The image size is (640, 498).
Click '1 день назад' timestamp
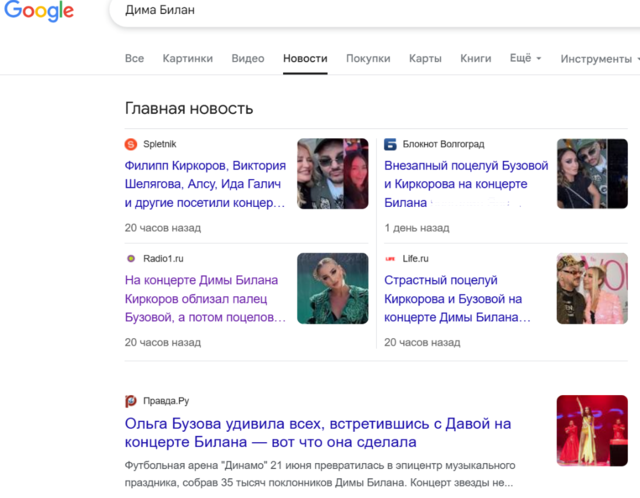tap(417, 228)
